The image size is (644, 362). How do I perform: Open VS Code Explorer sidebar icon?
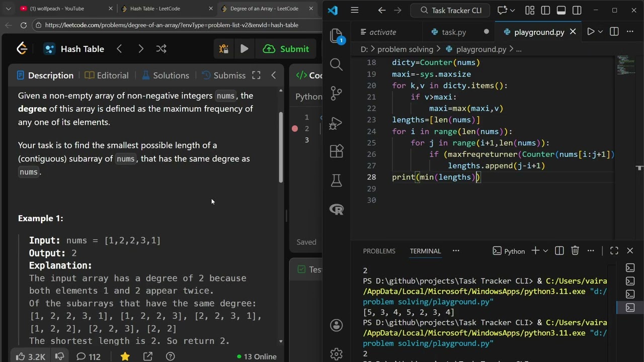(x=336, y=35)
